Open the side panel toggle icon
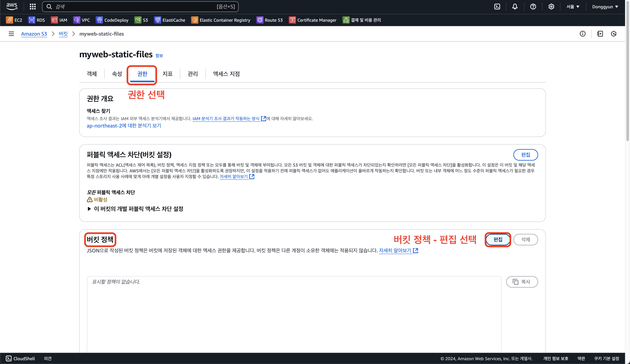Viewport: 630px width, 364px height. (600, 34)
